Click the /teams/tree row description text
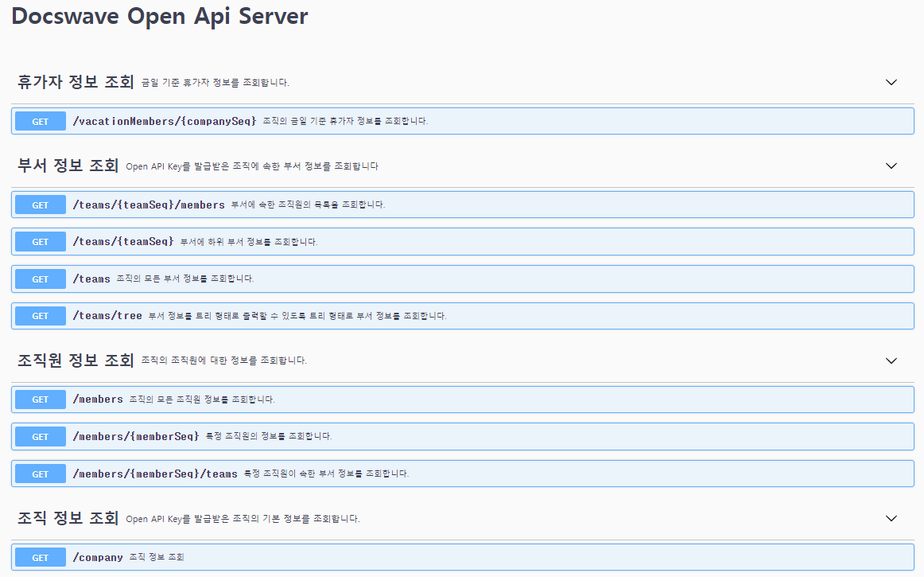This screenshot has width=924, height=577. (x=297, y=316)
